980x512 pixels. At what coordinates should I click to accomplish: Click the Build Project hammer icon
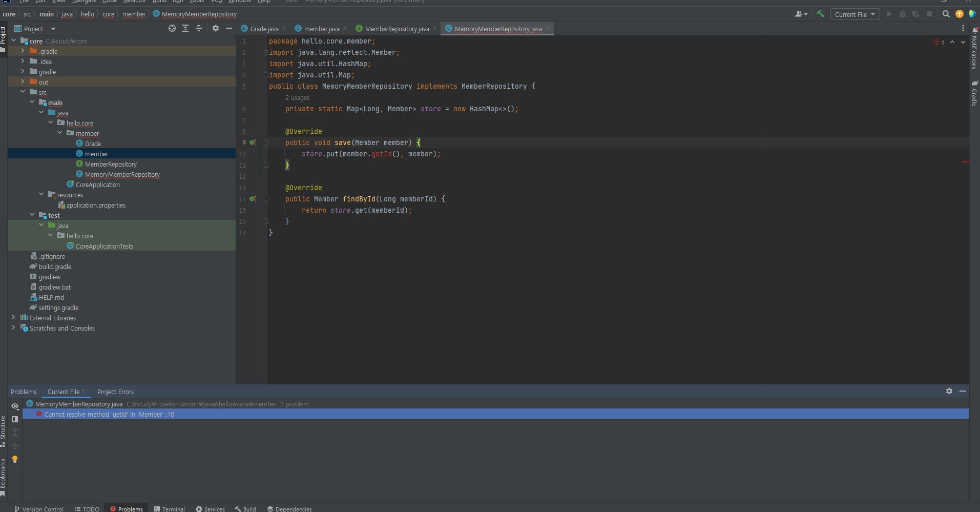[x=820, y=14]
